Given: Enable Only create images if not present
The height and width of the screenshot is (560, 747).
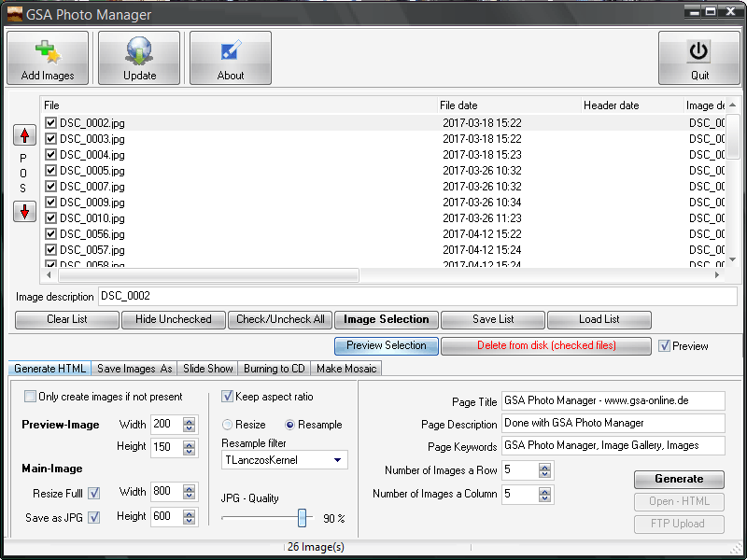Looking at the screenshot, I should coord(30,397).
